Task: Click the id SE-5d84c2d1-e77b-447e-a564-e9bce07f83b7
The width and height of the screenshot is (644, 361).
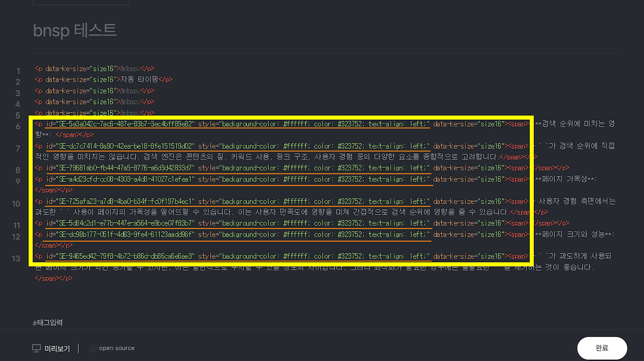Action: (126, 223)
